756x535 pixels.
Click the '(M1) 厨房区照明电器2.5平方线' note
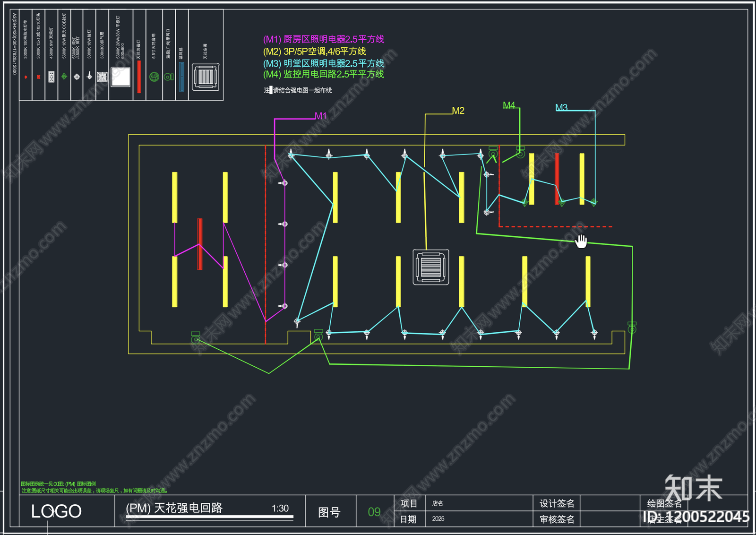pyautogui.click(x=324, y=39)
